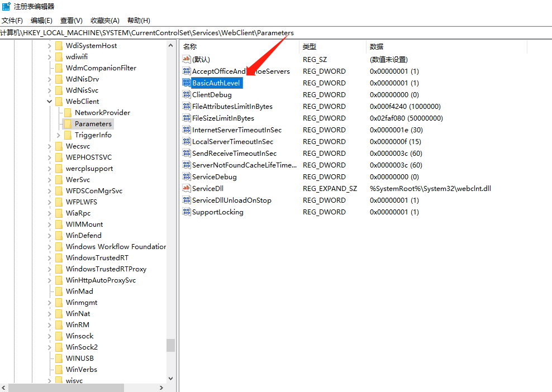Expand the WdiSystemHost key
The width and height of the screenshot is (552, 392).
click(50, 46)
